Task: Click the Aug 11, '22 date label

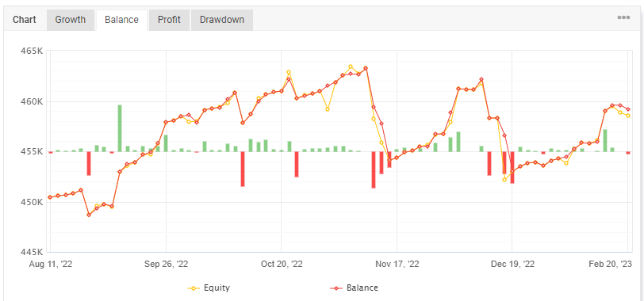Action: [51, 264]
